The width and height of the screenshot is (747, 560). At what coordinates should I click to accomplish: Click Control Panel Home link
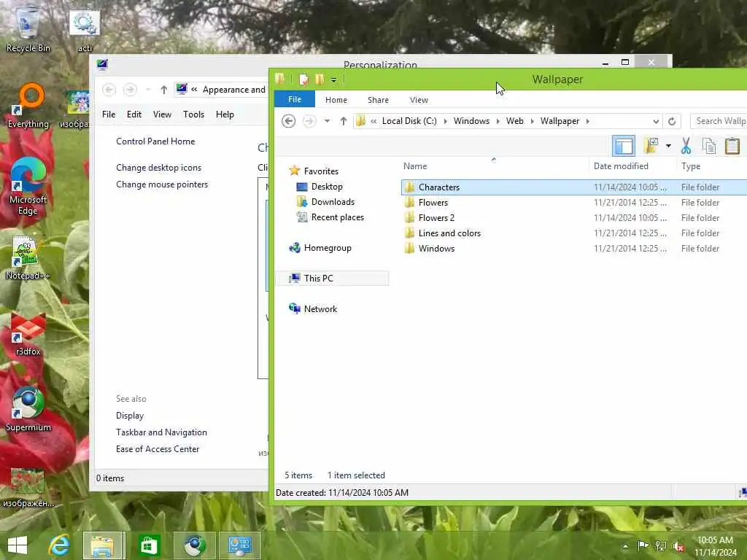[x=155, y=141]
